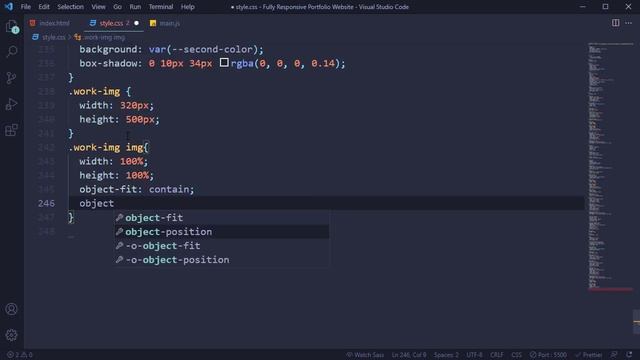Click CRLF end of line selector
The height and width of the screenshot is (360, 640).
click(497, 355)
